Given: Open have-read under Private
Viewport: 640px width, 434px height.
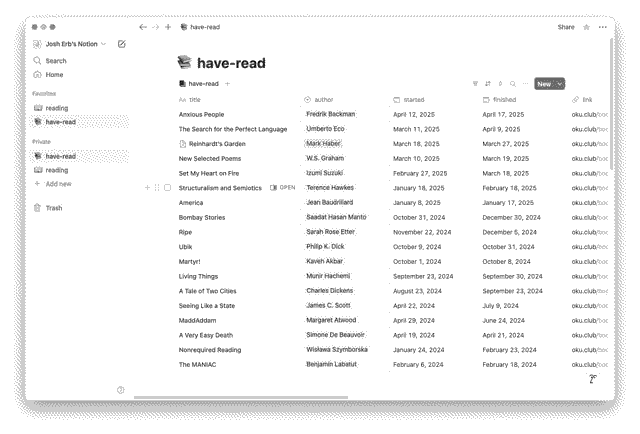Looking at the screenshot, I should pos(80,156).
